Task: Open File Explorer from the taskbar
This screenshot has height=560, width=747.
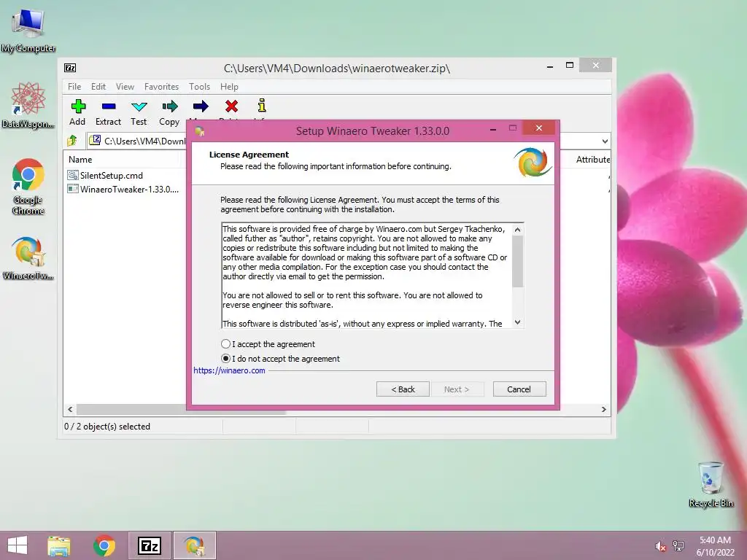Action: coord(58,545)
